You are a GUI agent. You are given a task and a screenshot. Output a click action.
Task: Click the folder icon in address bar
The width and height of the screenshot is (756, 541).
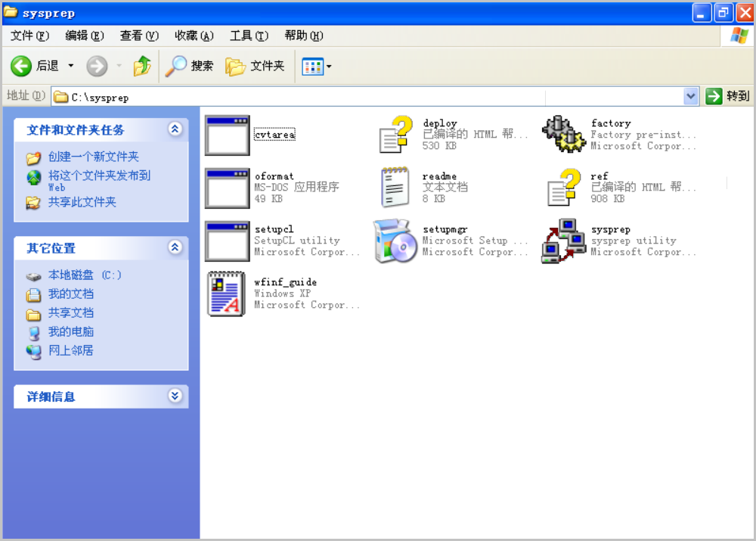tap(60, 97)
